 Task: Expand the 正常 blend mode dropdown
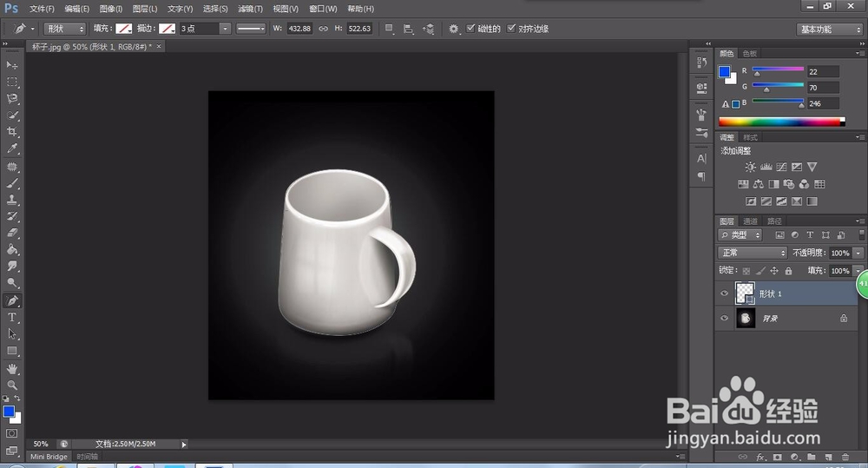pos(753,253)
